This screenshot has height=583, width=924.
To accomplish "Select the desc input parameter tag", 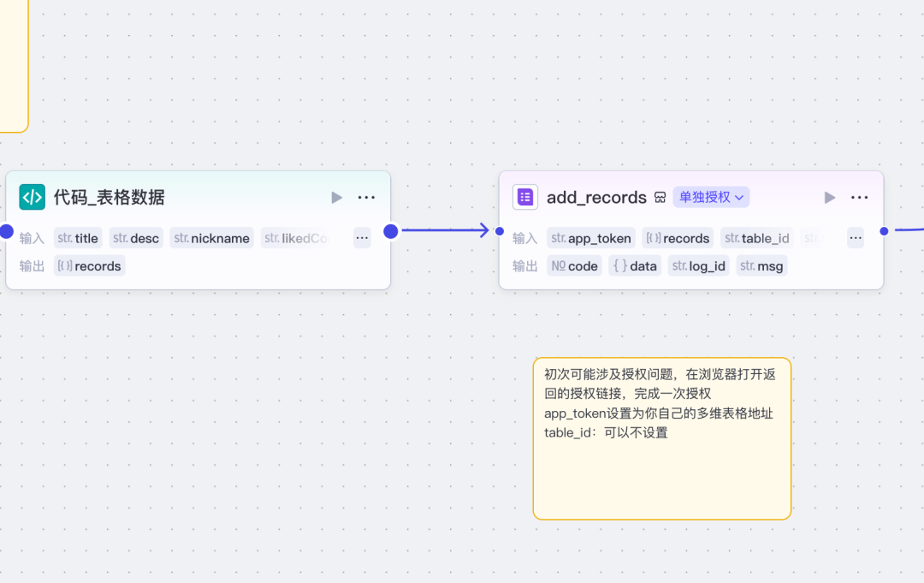I will coord(136,238).
